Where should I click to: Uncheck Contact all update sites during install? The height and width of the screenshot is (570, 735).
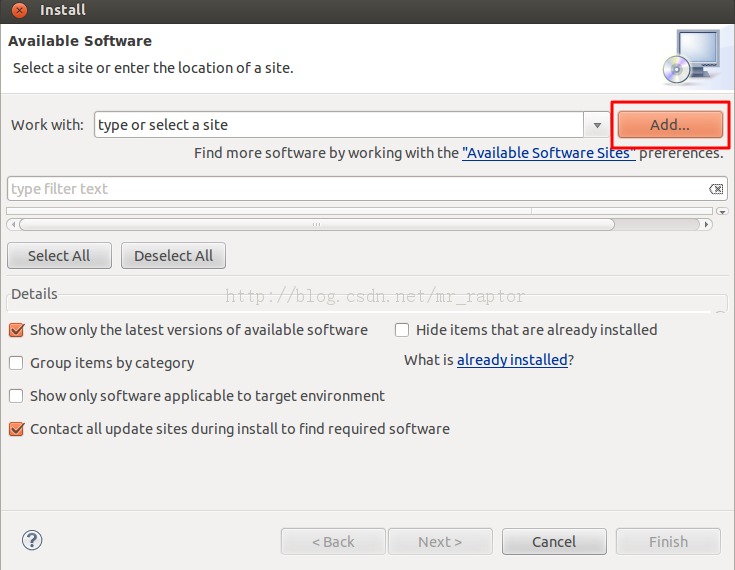(x=16, y=429)
